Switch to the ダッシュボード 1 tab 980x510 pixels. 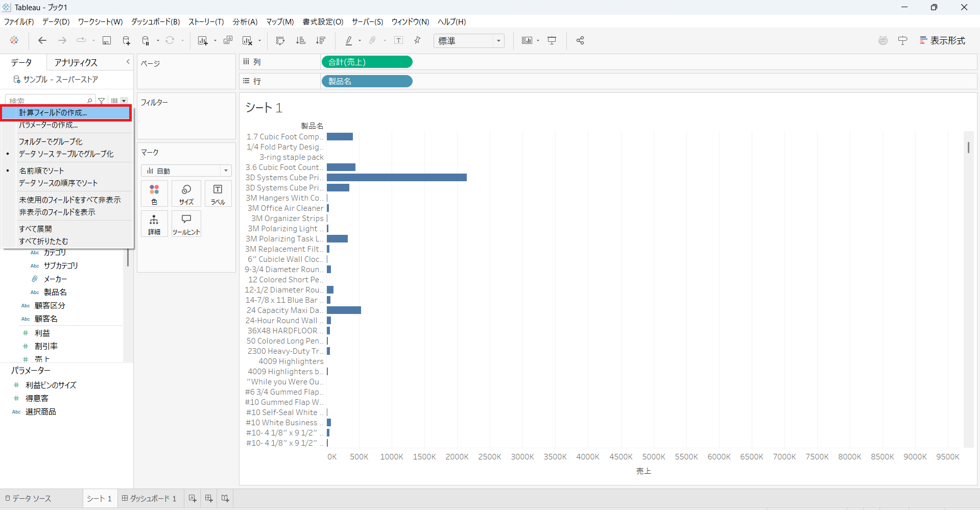point(149,498)
